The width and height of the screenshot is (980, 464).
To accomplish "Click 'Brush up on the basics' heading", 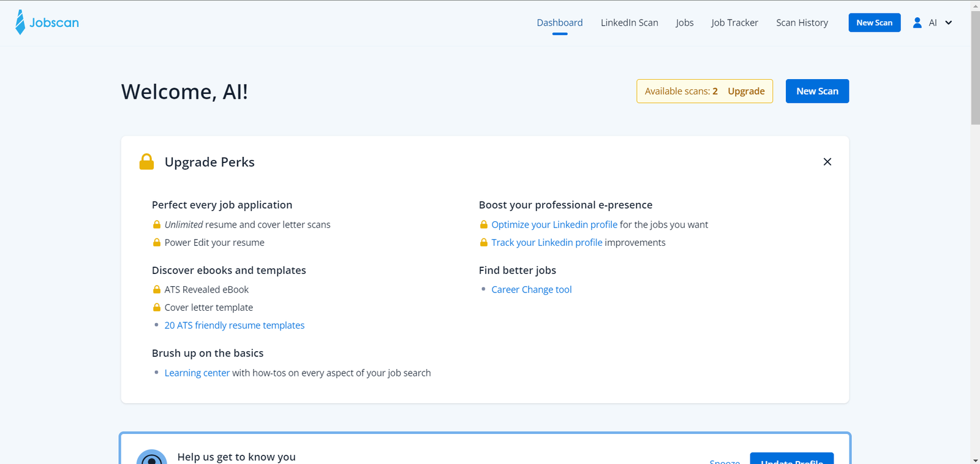I will point(208,353).
